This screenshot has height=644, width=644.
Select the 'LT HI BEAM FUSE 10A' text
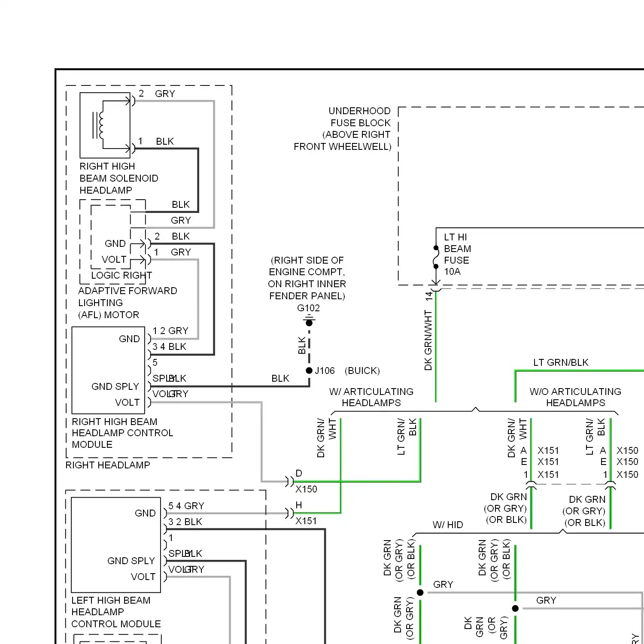457,254
